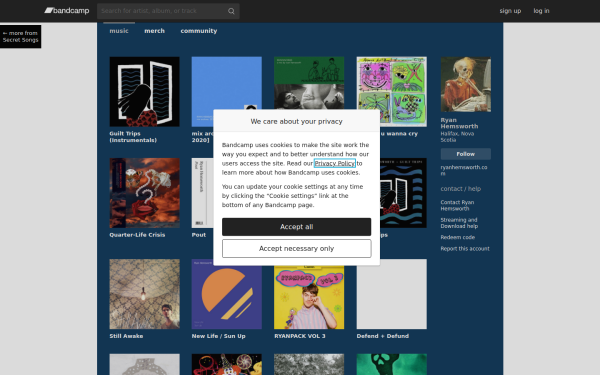Open the Privacy Policy link
600x375 pixels.
click(x=335, y=163)
